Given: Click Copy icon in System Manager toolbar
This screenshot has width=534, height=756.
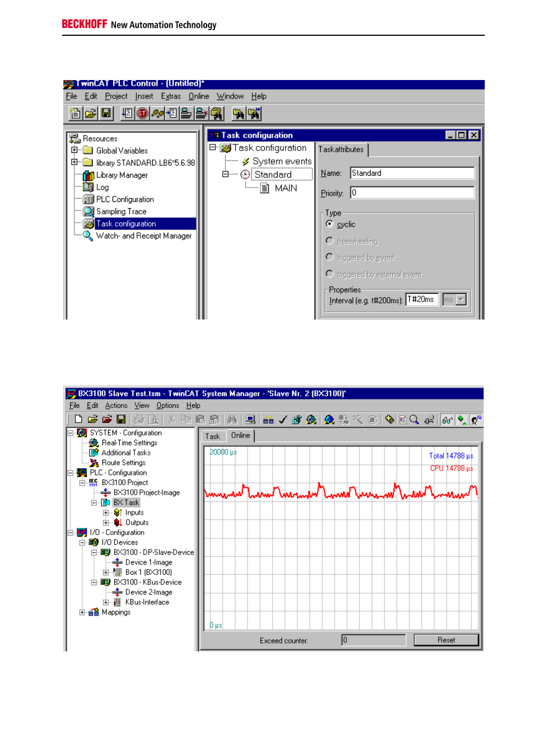Looking at the screenshot, I should [186, 419].
